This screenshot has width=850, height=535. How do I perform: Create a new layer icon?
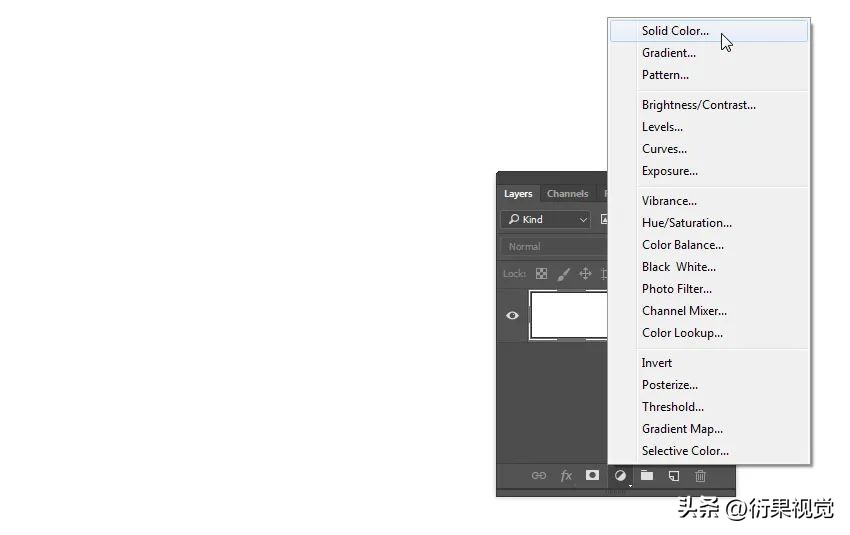click(674, 476)
